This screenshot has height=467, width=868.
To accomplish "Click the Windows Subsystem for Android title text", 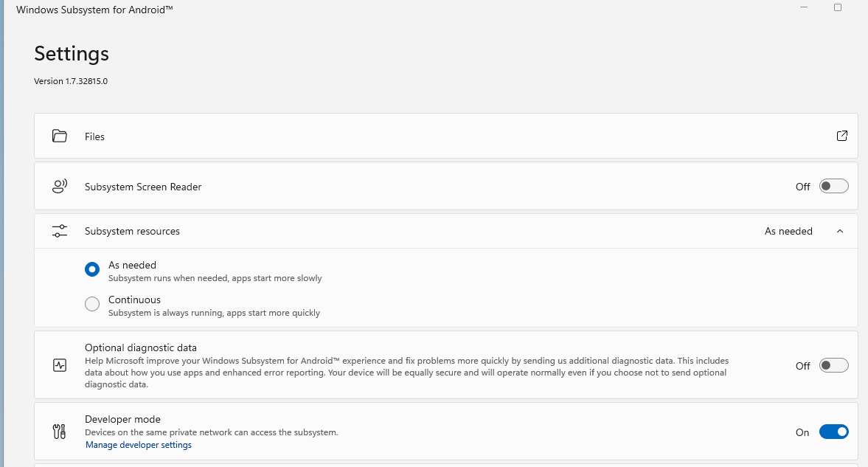I will (x=94, y=10).
